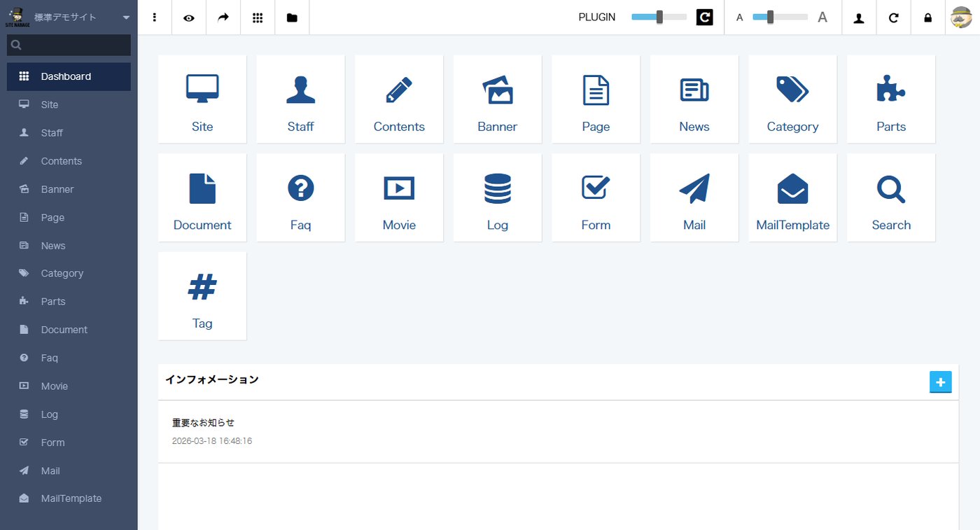Add information with the blue plus button
Viewport: 980px width, 530px height.
pyautogui.click(x=940, y=382)
